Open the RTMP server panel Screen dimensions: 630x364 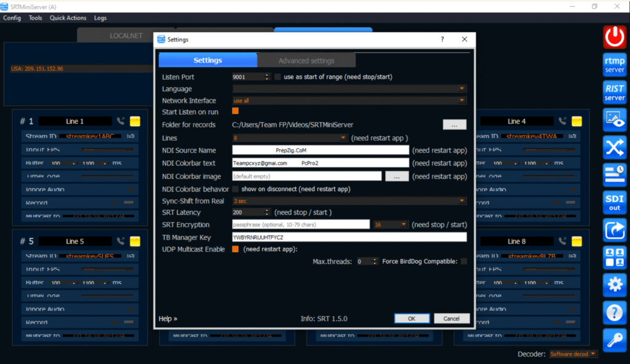coord(615,64)
